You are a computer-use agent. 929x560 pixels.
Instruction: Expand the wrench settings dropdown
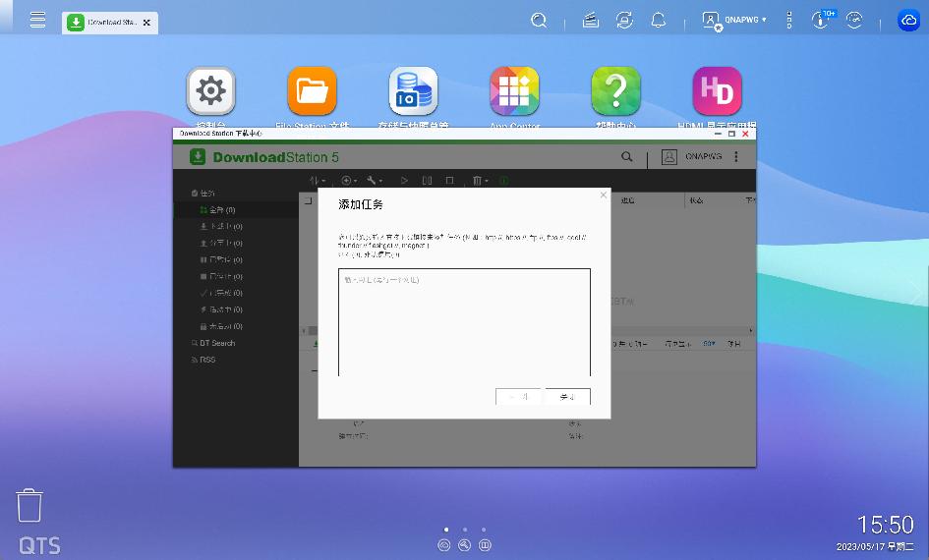[x=375, y=181]
